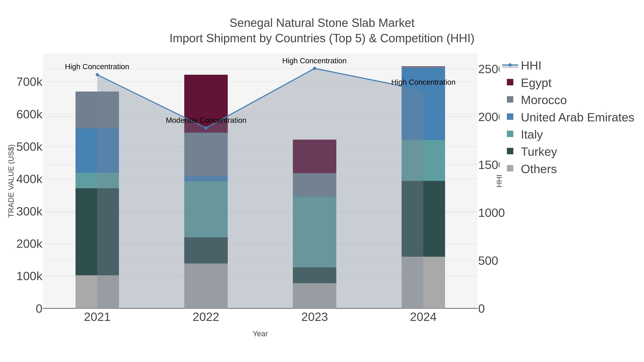Toggle United Arab Emirates legend entry
Image resolution: width=644 pixels, height=362 pixels.
pos(570,117)
